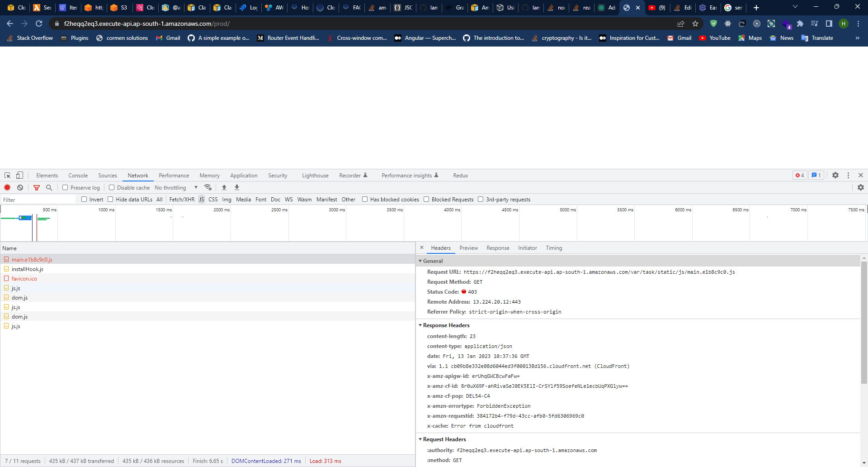This screenshot has width=868, height=467.
Task: Open the Initiator tab
Action: point(528,248)
